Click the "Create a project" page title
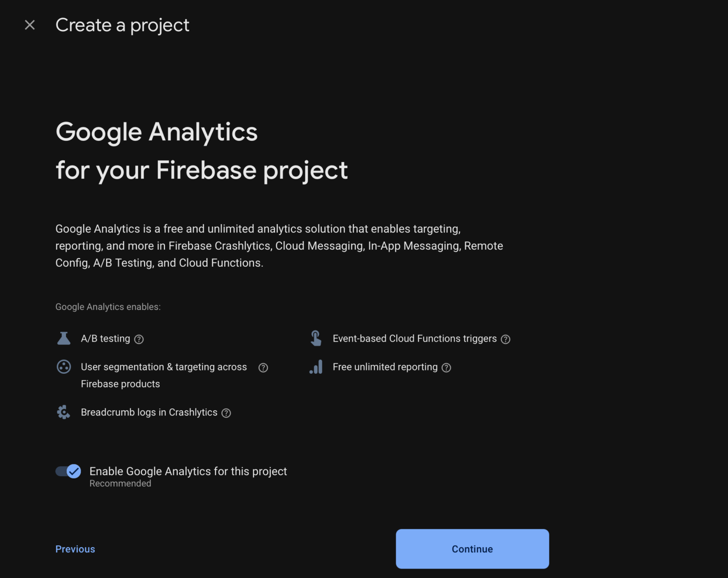The width and height of the screenshot is (728, 578). click(x=122, y=25)
